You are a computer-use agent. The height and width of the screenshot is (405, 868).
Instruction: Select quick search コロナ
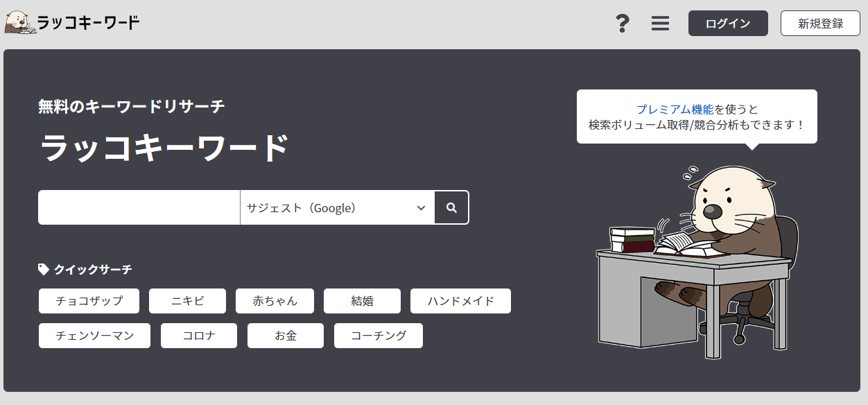(199, 336)
